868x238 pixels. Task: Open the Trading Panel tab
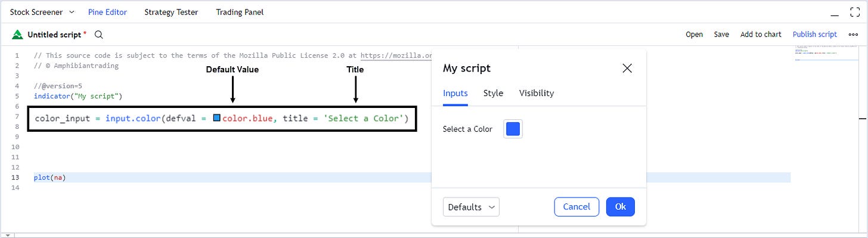click(240, 12)
